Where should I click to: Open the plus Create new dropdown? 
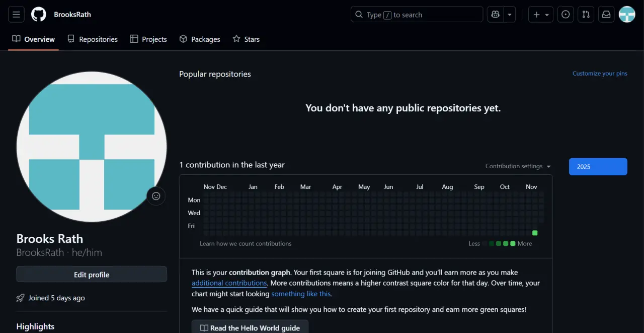541,15
